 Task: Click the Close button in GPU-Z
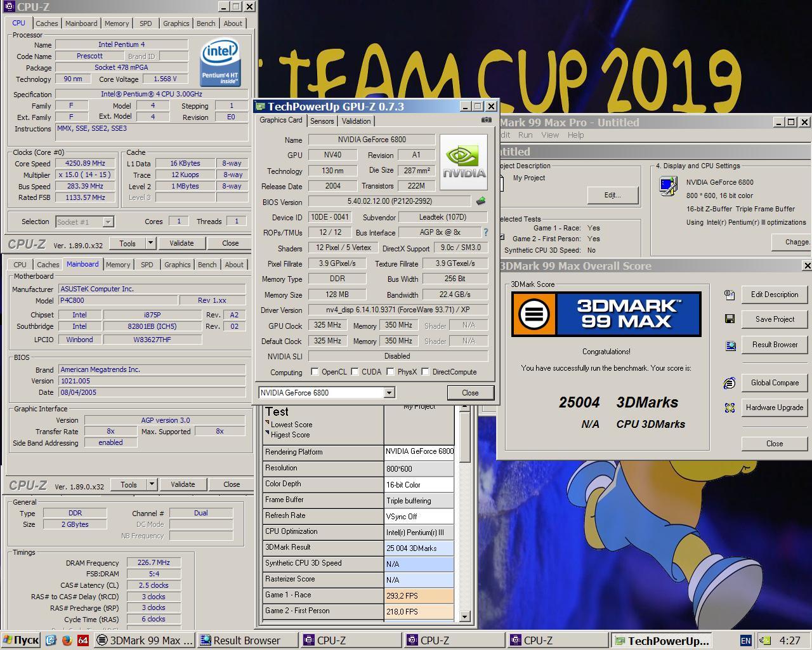pos(470,393)
